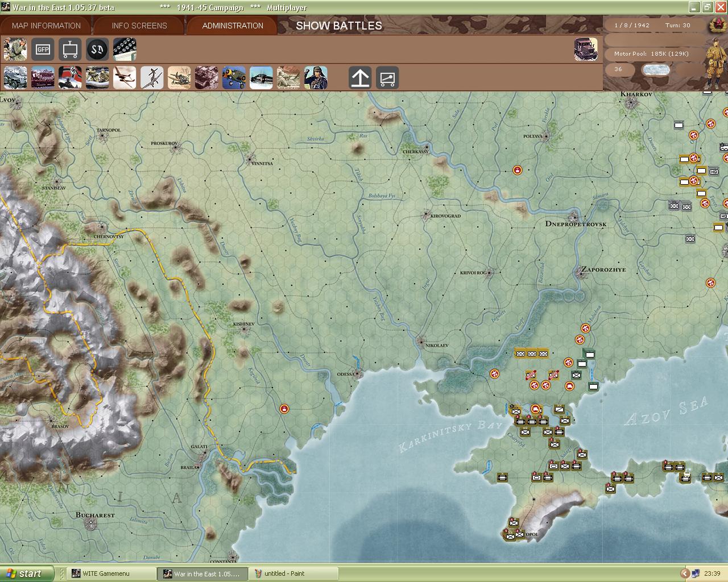
Task: Click the cart with lever icon
Action: point(387,78)
